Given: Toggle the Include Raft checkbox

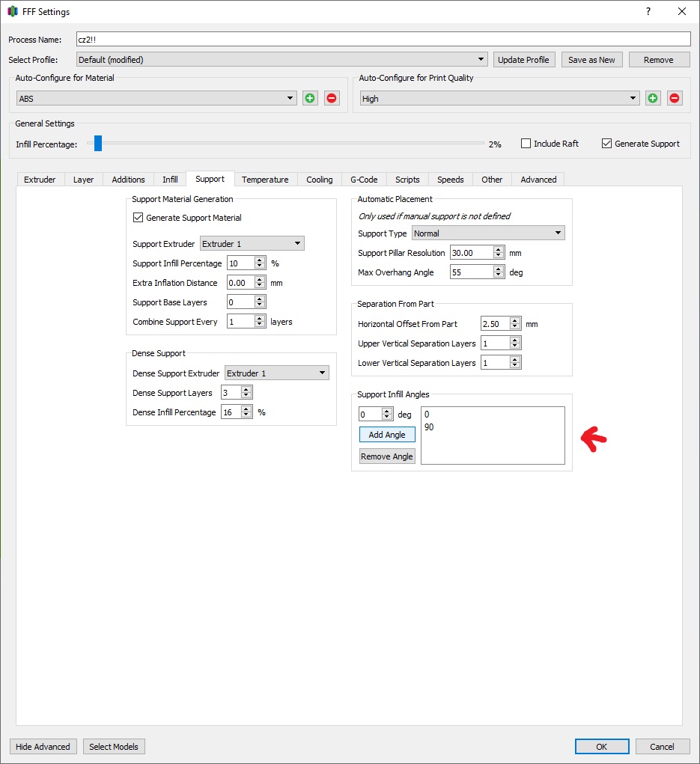Looking at the screenshot, I should 526,143.
